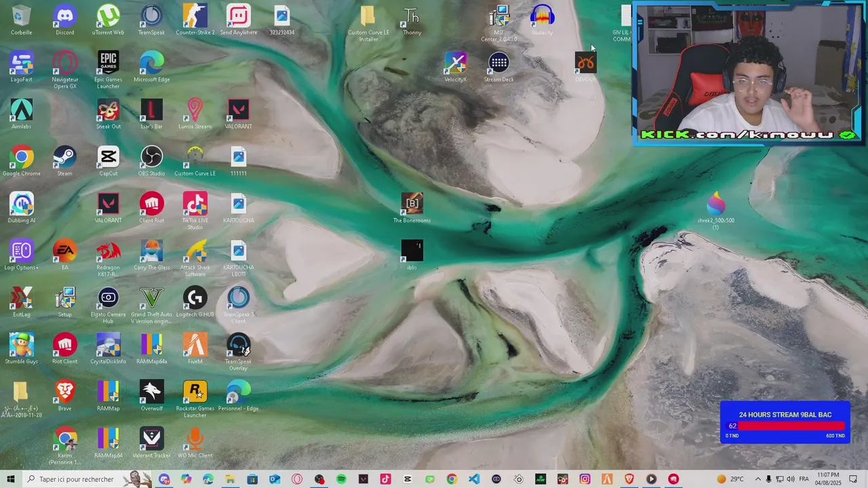Open uTorrent Web desktop shortcut
Screen dimensions: 868x488
pos(108,20)
